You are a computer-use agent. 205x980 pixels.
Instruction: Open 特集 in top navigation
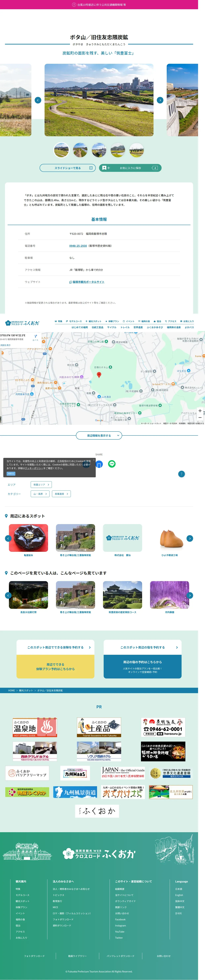(x=59, y=321)
